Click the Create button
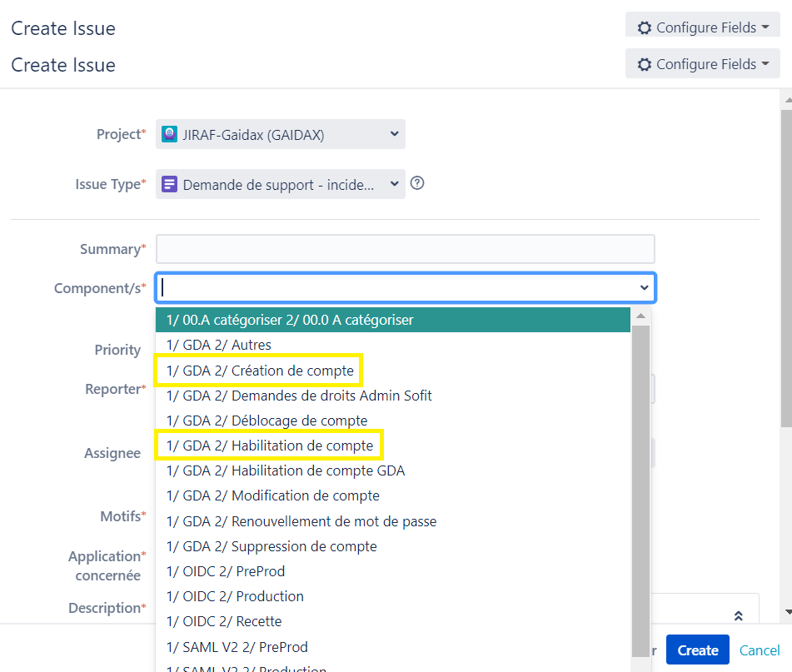Viewport: 792px width, 672px height. pos(698,650)
